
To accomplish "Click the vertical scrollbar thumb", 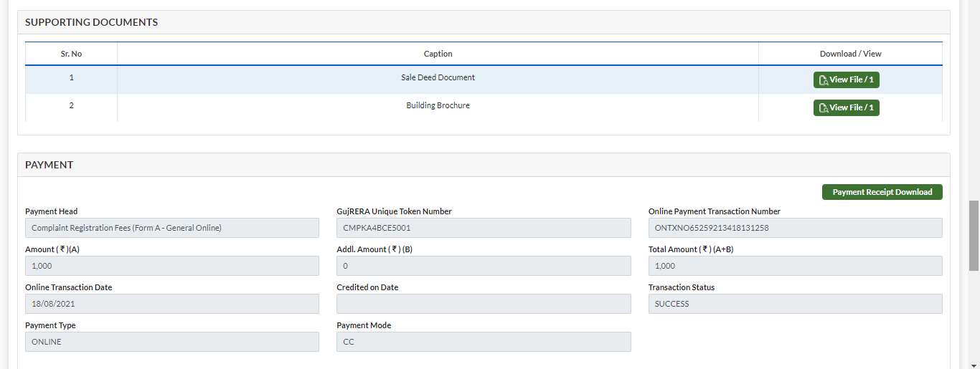I will click(974, 235).
